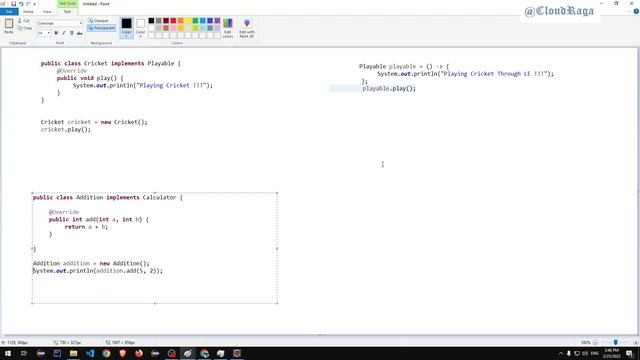
Task: Click the clock in system tray
Action: [x=611, y=353]
